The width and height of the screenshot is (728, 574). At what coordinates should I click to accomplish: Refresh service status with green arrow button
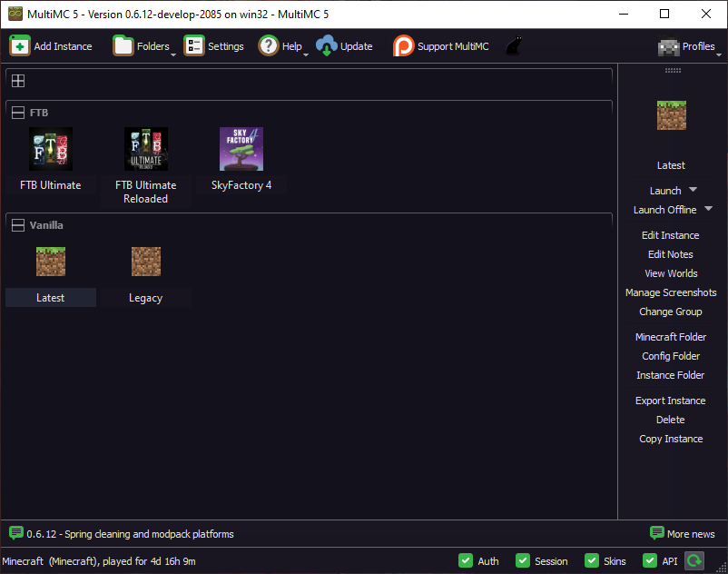694,560
